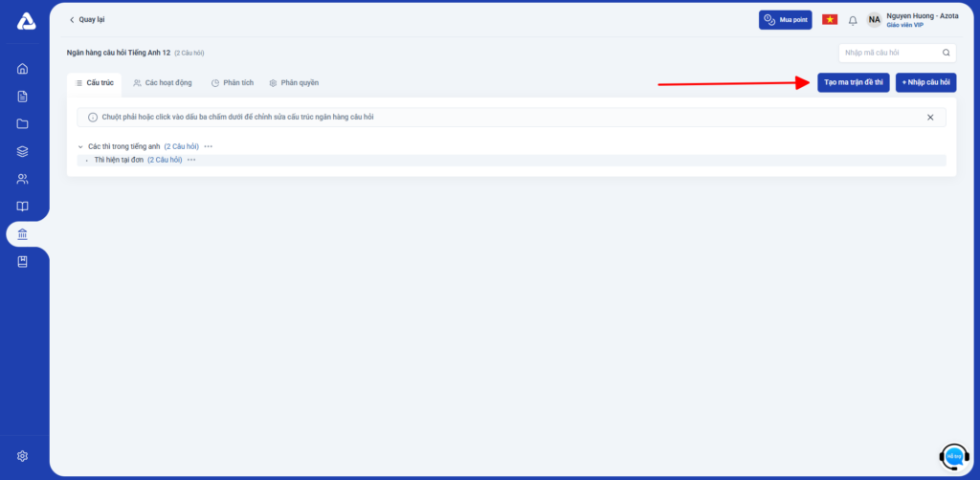Open three-dot menu for "Thì hiện tại đơn"

click(191, 160)
